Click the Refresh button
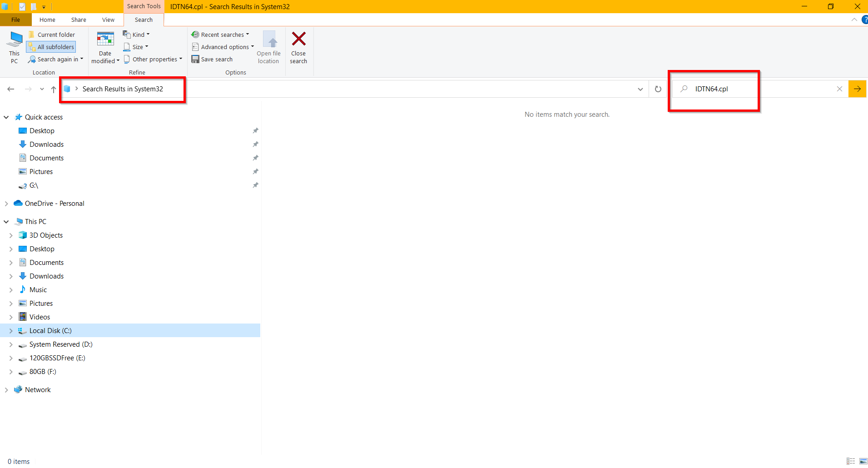 (x=658, y=89)
